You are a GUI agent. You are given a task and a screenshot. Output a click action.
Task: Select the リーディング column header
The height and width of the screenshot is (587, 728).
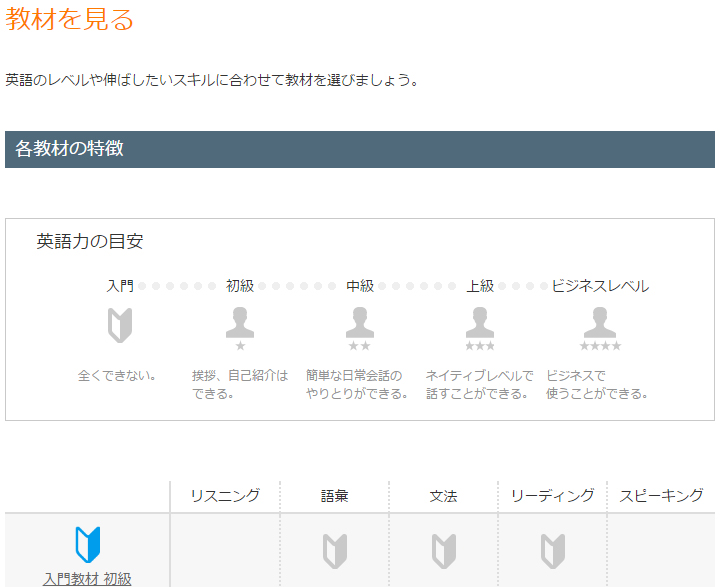(552, 496)
